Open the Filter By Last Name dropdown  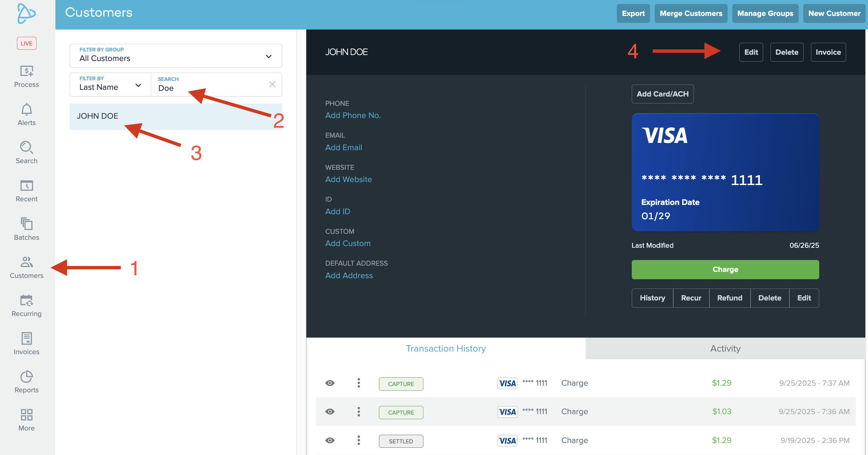pos(110,84)
